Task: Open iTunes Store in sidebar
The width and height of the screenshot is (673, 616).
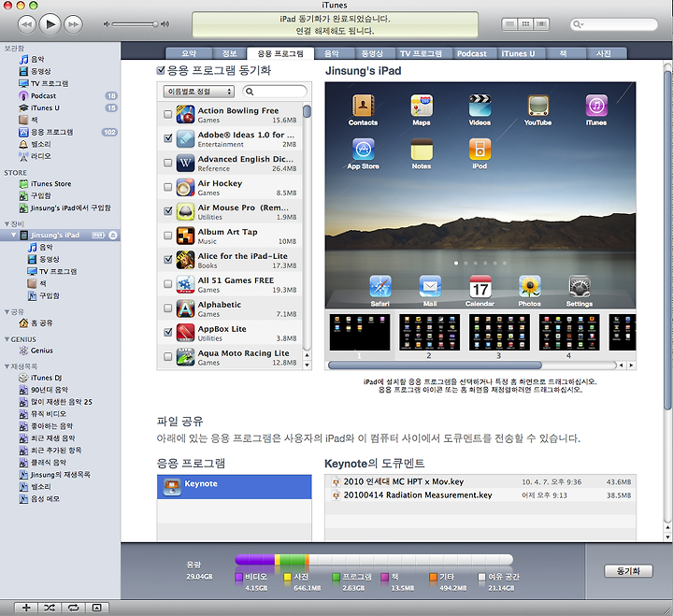Action: coord(50,184)
